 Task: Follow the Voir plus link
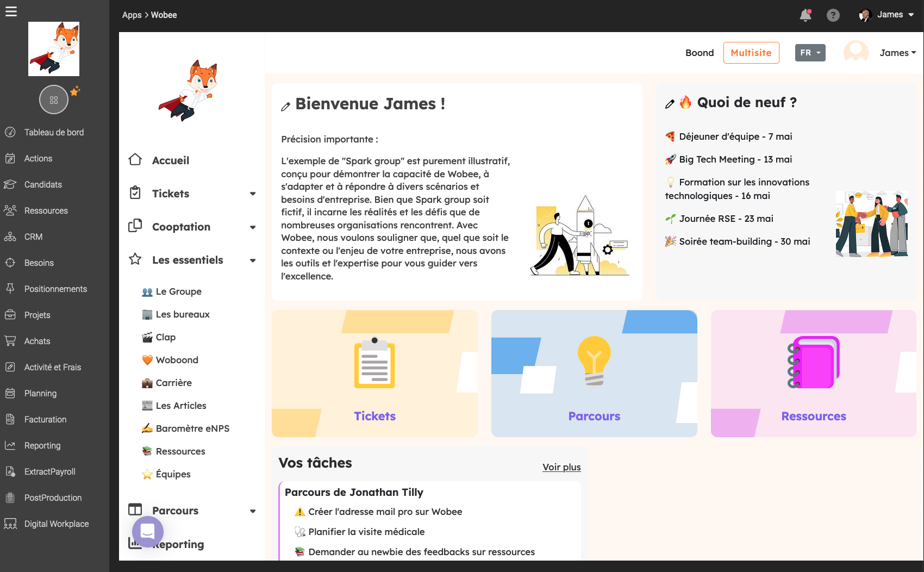click(561, 467)
